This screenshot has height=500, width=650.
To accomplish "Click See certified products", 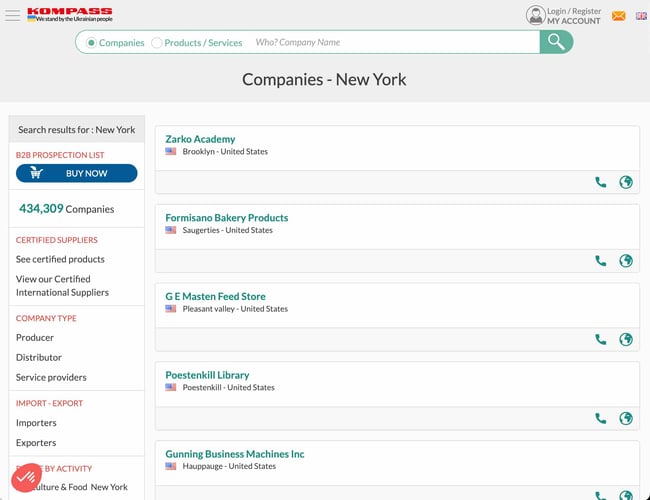I will [x=60, y=259].
